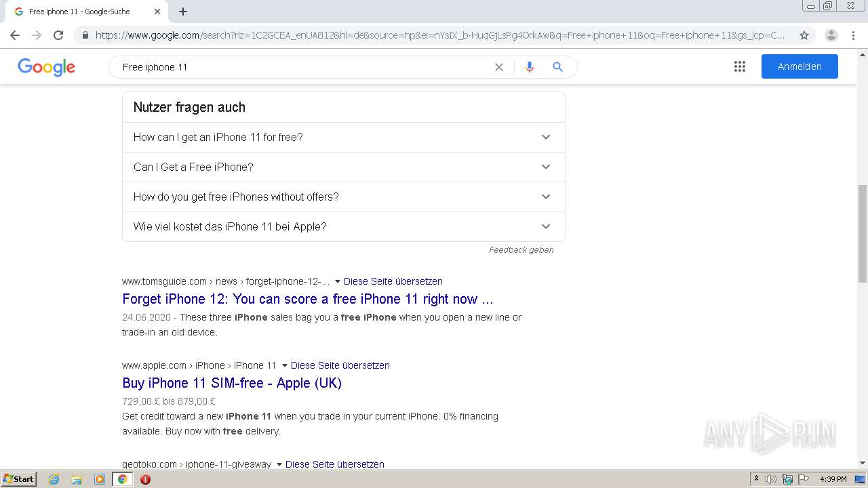The width and height of the screenshot is (868, 488).
Task: Open the network tray icon
Action: click(787, 479)
